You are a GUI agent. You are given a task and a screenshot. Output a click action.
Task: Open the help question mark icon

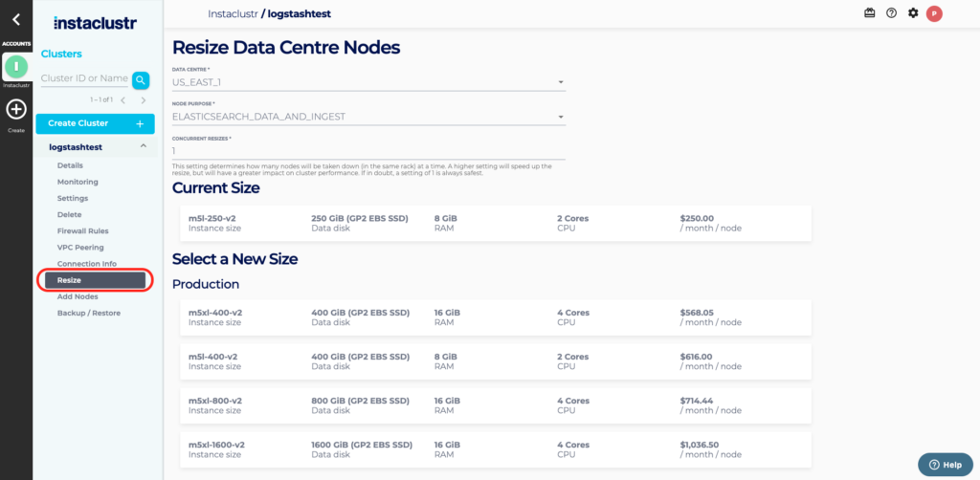tap(891, 13)
